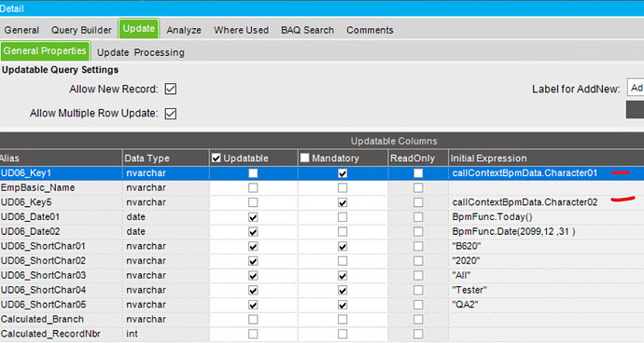Select the Calculated_RecordNbr alias cell
644x343 pixels.
coord(61,334)
